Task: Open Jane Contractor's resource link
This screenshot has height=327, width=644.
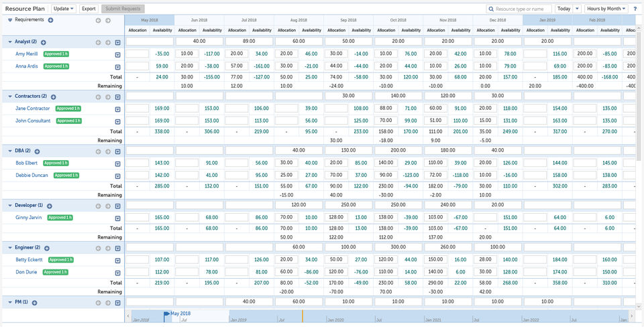Action: point(32,109)
